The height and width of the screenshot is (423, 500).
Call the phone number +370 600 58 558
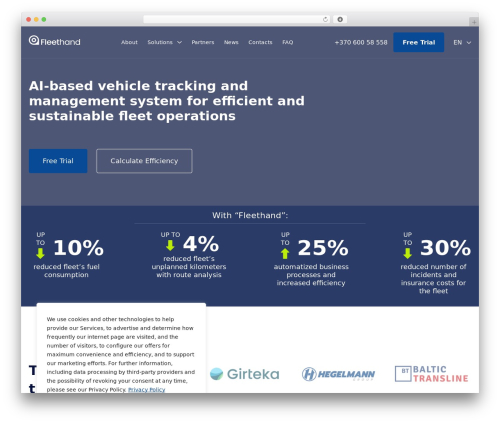pyautogui.click(x=361, y=42)
